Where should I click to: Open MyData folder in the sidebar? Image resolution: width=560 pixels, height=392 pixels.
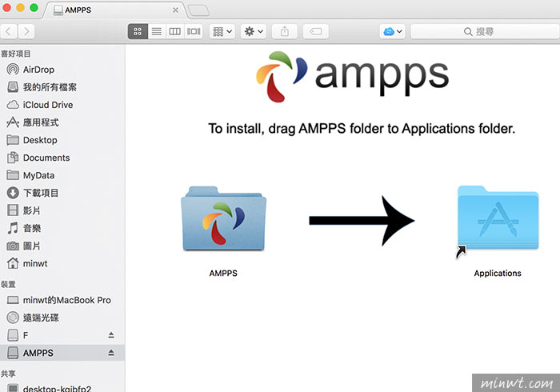point(62,175)
